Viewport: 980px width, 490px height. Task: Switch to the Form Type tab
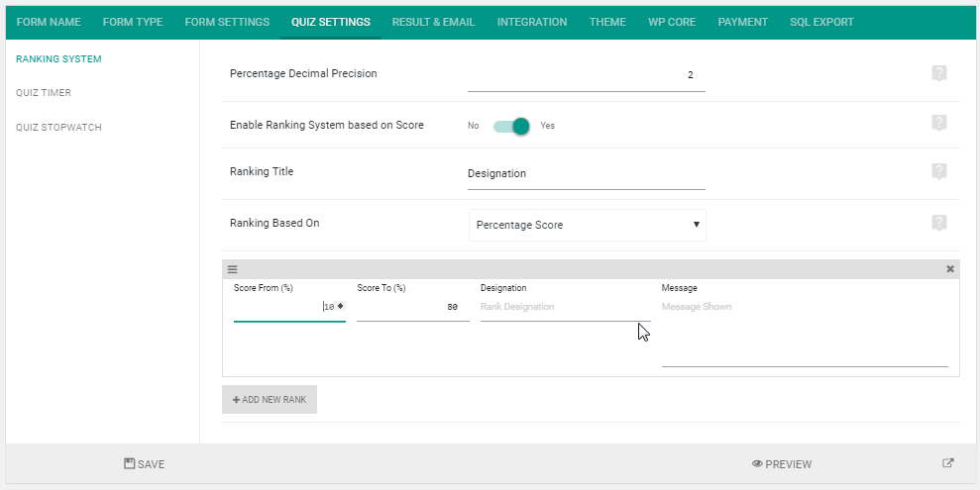click(133, 22)
